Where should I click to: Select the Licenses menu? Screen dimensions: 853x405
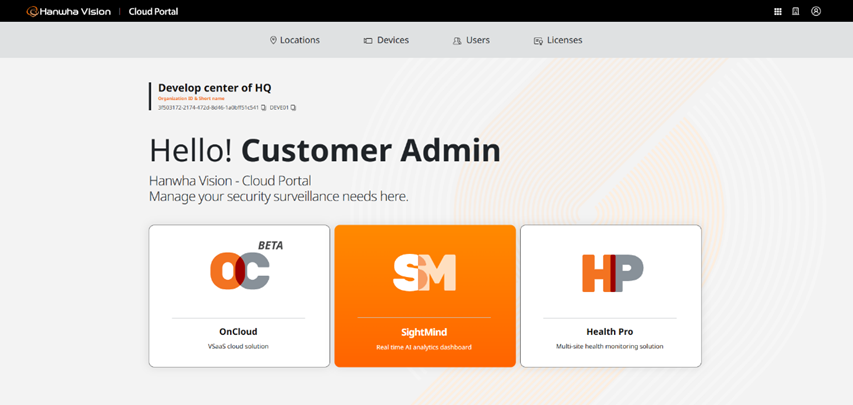(558, 40)
